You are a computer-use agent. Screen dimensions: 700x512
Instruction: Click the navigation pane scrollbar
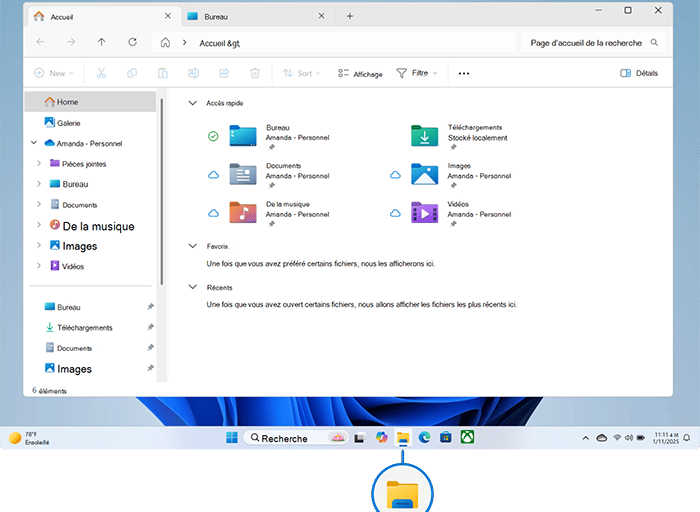[162, 192]
